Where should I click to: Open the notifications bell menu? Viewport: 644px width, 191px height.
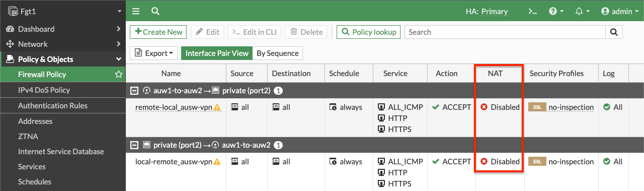pos(582,11)
